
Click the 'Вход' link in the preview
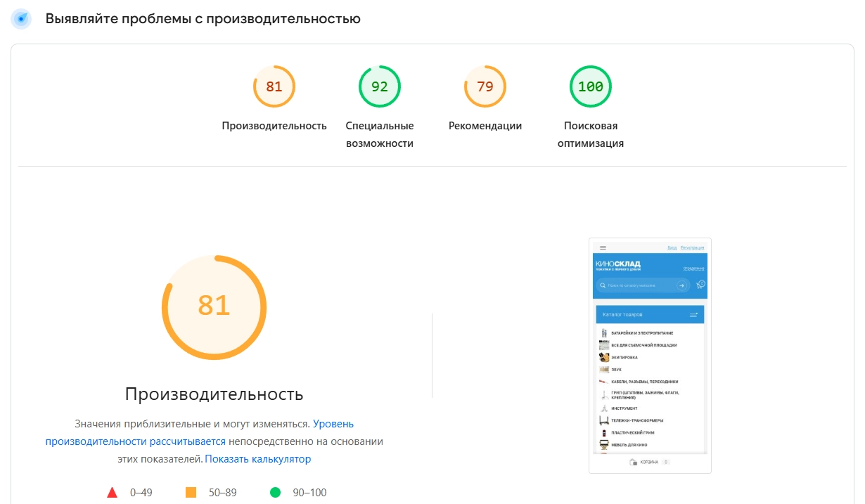(x=672, y=247)
